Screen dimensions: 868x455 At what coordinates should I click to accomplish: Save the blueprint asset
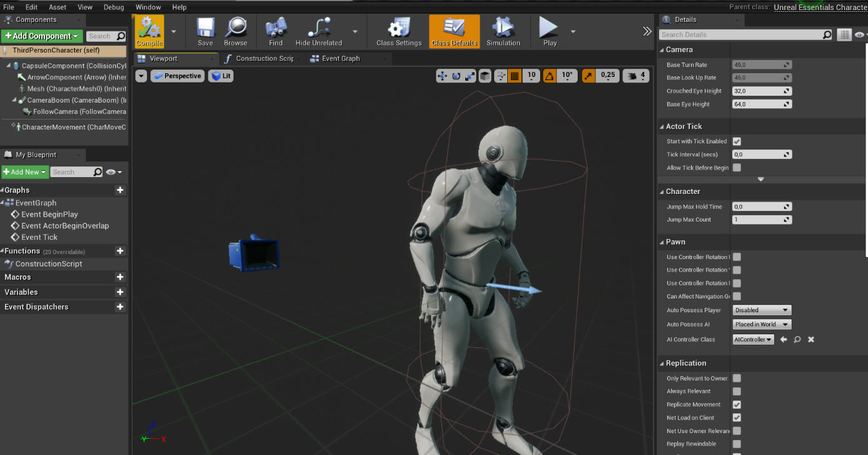point(205,31)
